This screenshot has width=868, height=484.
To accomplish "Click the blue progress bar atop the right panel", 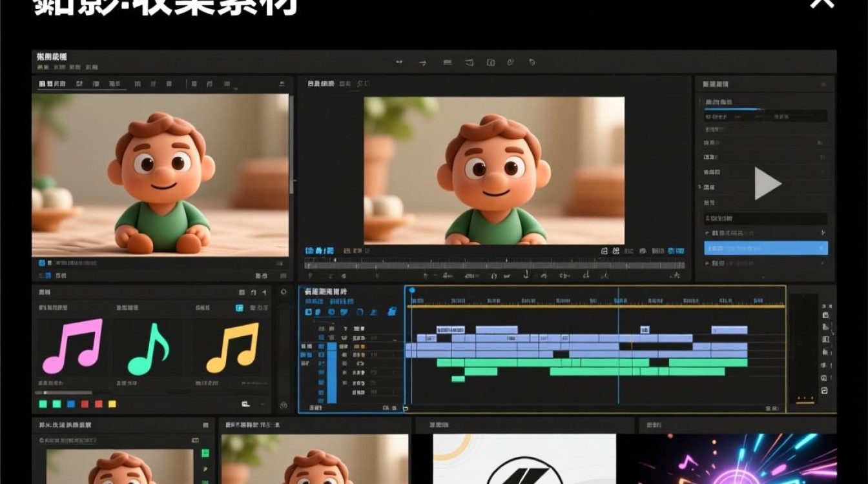I will (731, 109).
